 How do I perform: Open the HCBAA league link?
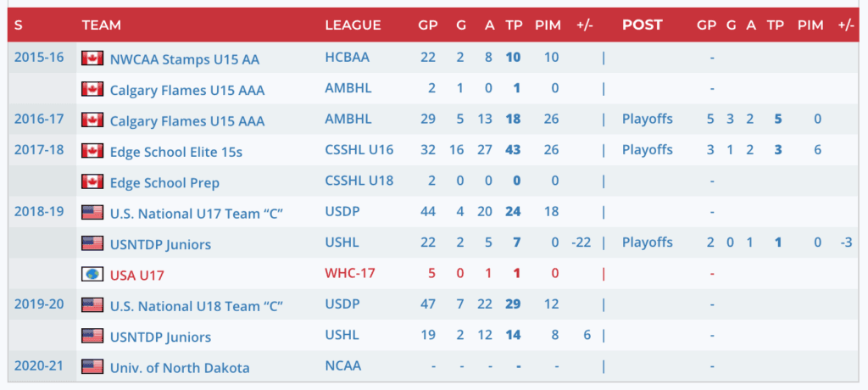coord(348,58)
